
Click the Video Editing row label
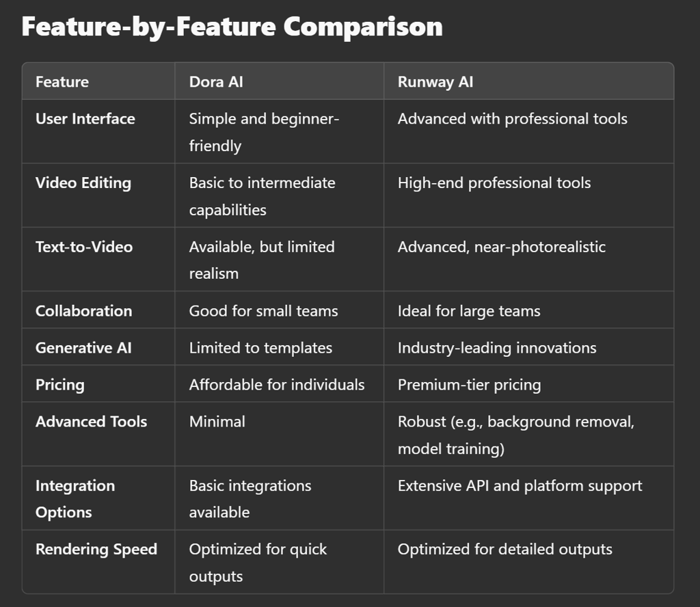tap(83, 183)
